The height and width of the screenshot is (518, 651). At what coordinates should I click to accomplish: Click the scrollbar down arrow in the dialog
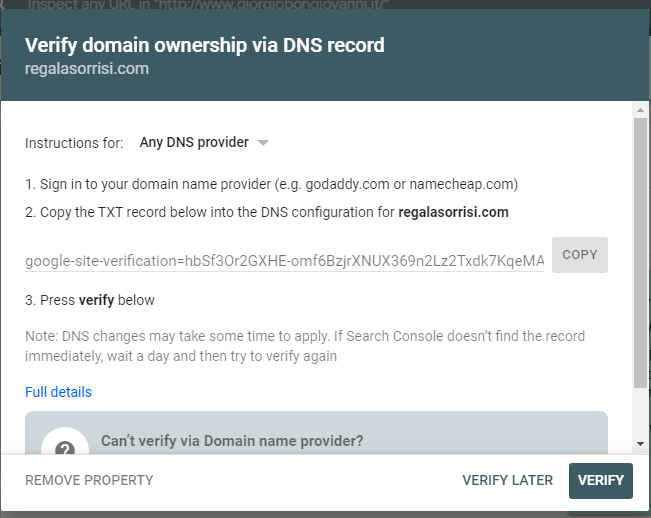tap(640, 444)
